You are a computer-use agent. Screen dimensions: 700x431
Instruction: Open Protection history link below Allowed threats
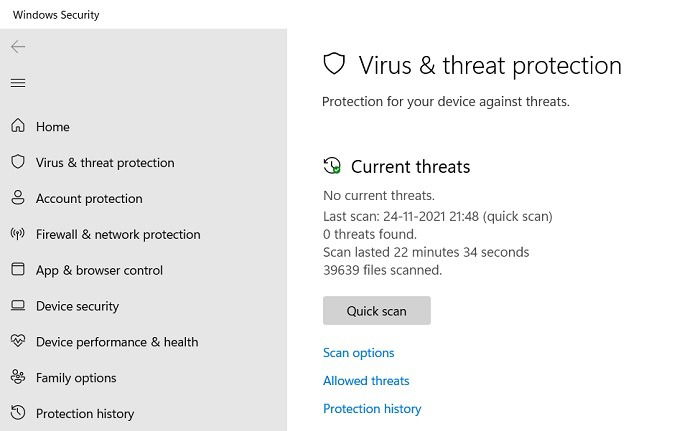372,409
